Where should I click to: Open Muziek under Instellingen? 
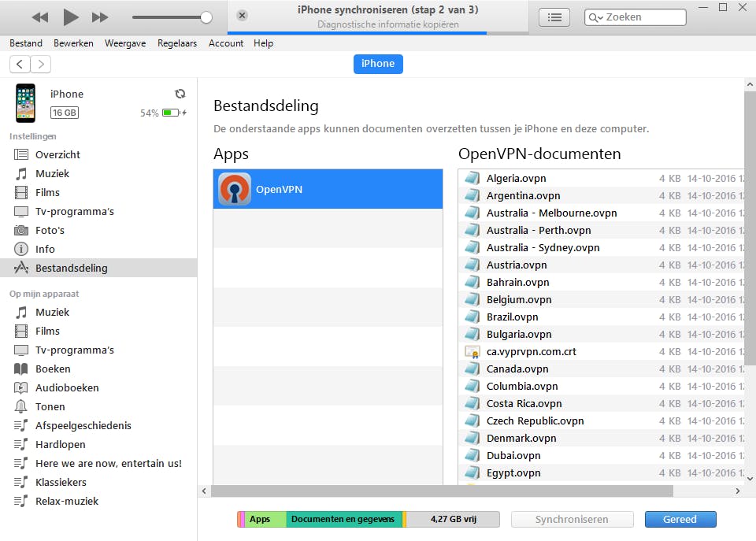click(98, 173)
